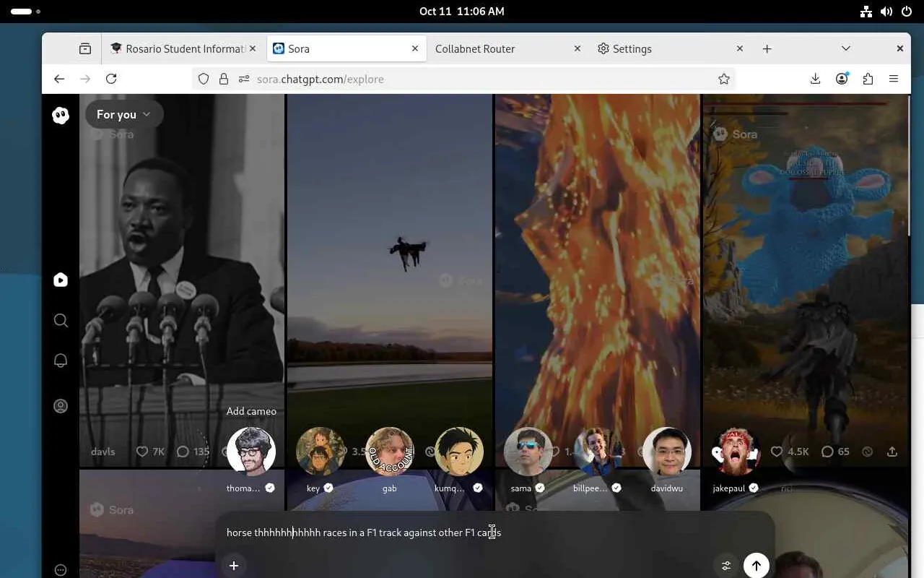Add the davidwu cameo avatar
Image resolution: width=924 pixels, height=578 pixels.
pos(667,452)
